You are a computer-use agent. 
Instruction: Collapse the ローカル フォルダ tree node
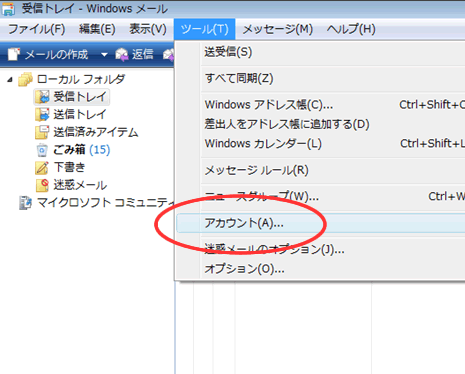click(x=10, y=80)
